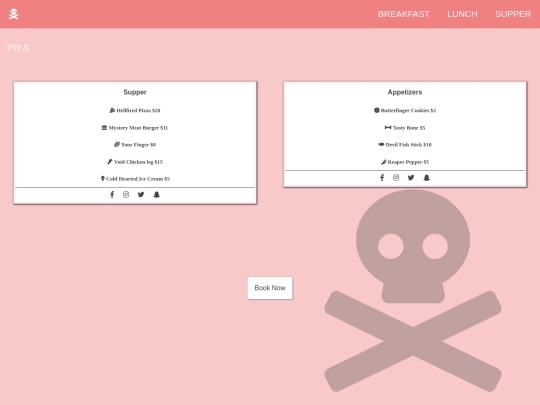540x405 pixels.
Task: Open Facebook link in Supper card
Action: (112, 195)
